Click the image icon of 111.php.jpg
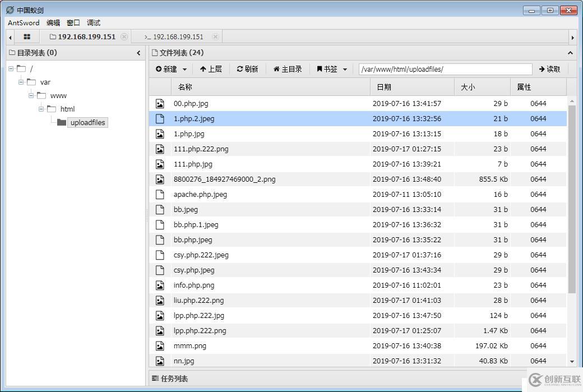583x392 pixels. pos(160,164)
